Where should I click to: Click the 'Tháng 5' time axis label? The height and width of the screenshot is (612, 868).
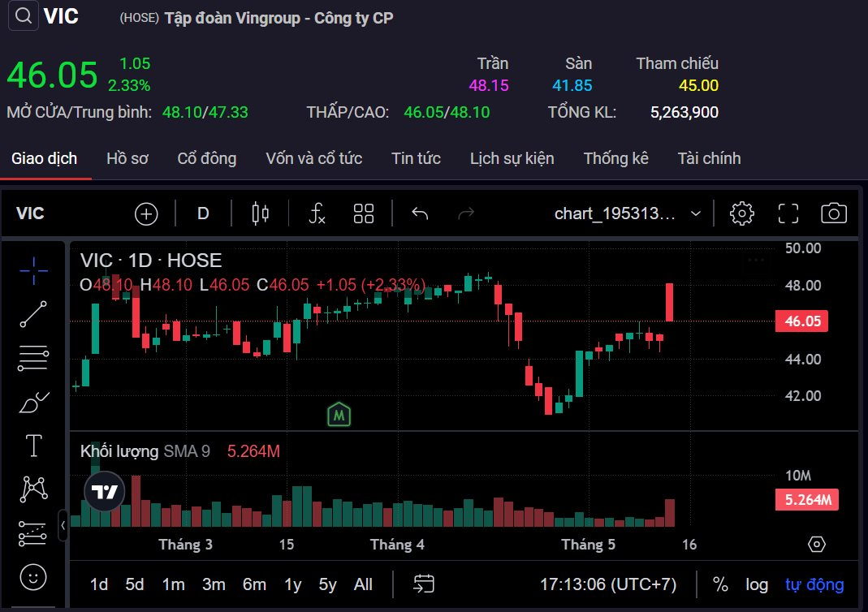pos(588,545)
